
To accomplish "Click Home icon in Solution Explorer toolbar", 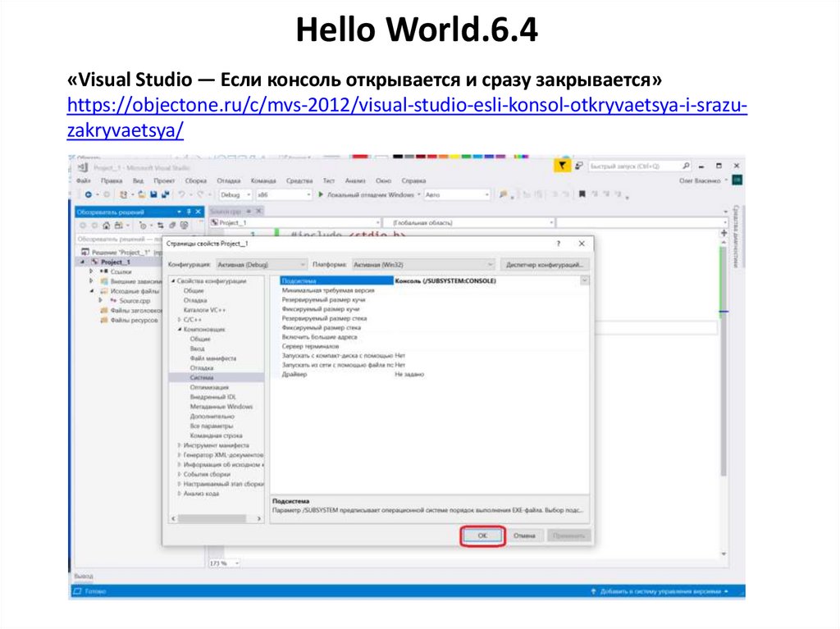I will [x=107, y=225].
